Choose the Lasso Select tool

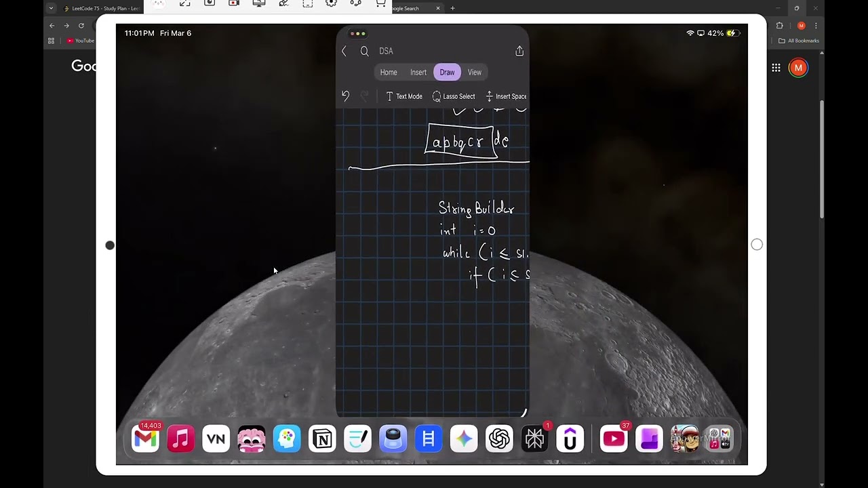tap(454, 96)
